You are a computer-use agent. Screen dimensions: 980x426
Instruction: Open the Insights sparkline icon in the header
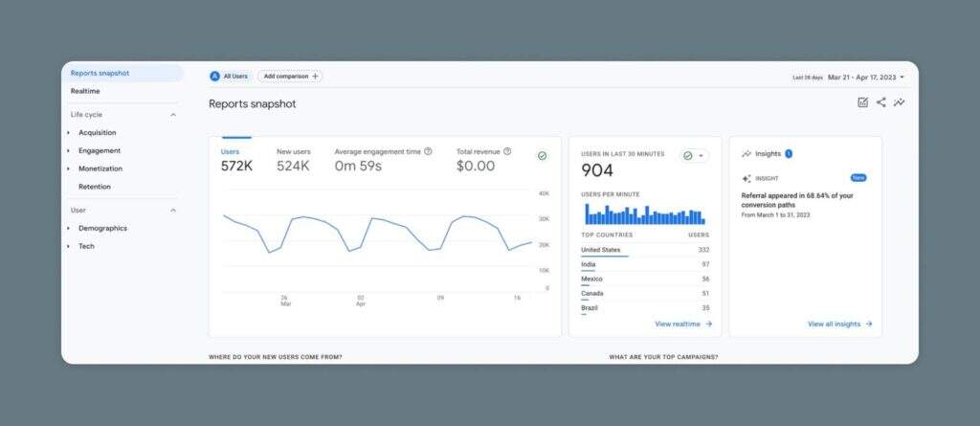tap(899, 102)
